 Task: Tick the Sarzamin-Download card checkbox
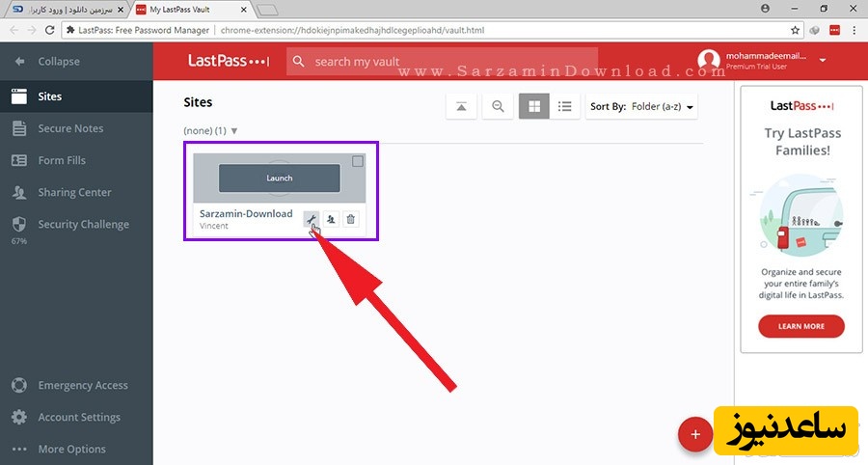358,161
